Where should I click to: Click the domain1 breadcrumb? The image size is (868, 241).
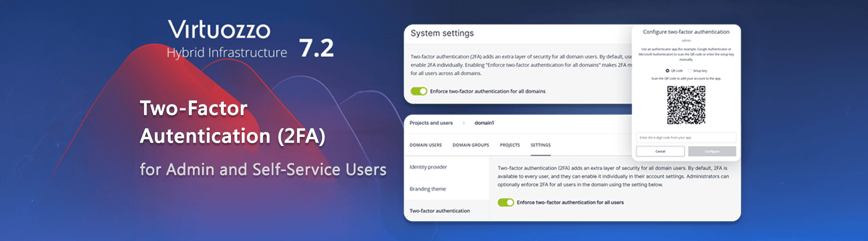484,123
